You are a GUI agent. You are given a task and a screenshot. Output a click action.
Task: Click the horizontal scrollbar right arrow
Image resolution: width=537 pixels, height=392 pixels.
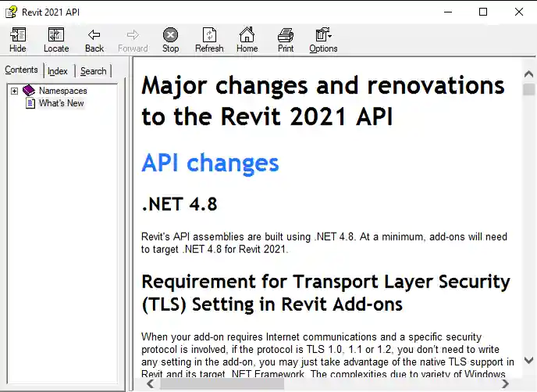point(507,383)
